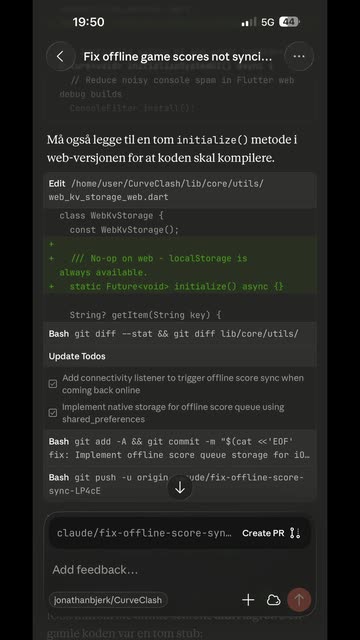Tap the conversation title in the header
This screenshot has width=360, height=640.
(178, 56)
